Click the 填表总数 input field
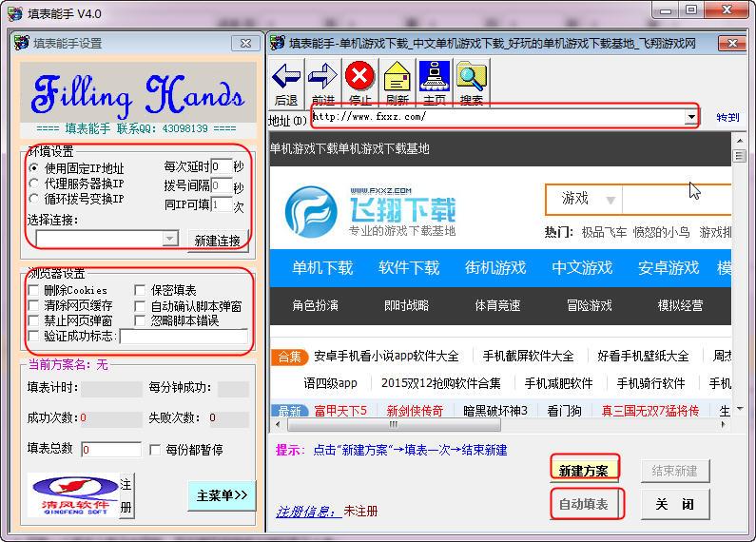The height and width of the screenshot is (542, 756). click(111, 450)
